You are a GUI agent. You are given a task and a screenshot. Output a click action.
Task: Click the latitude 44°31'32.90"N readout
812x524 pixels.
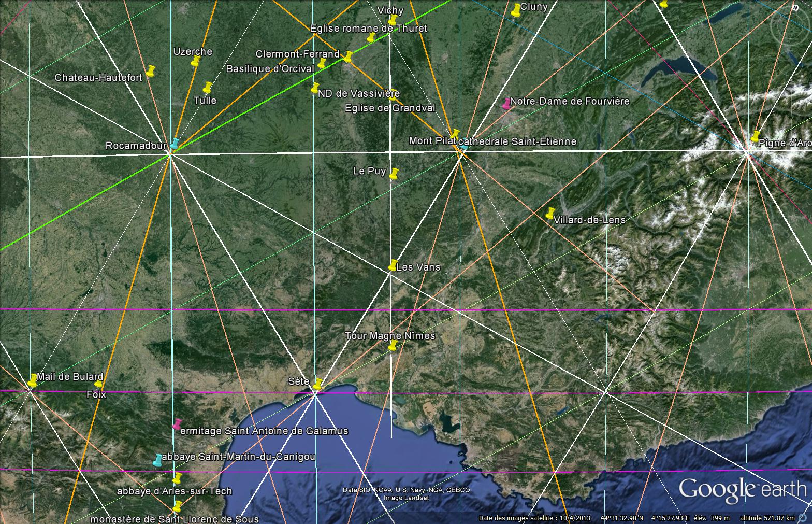tap(622, 518)
